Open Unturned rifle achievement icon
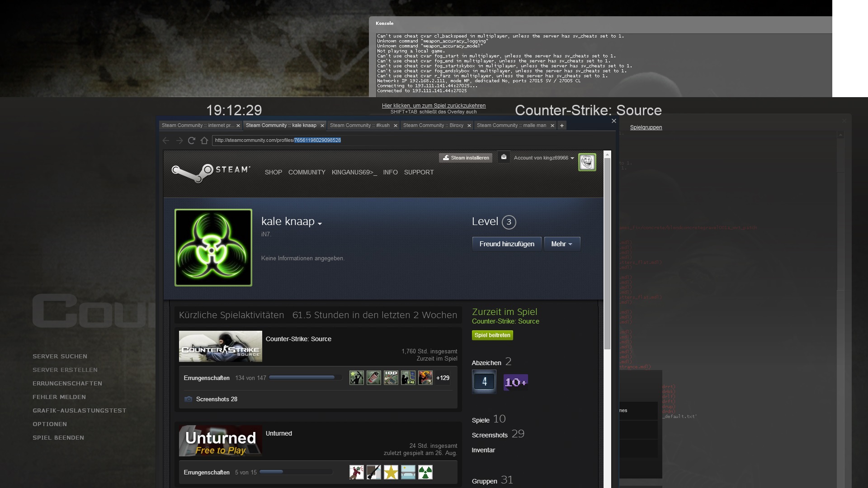Screen dimensions: 868x488 point(374,472)
